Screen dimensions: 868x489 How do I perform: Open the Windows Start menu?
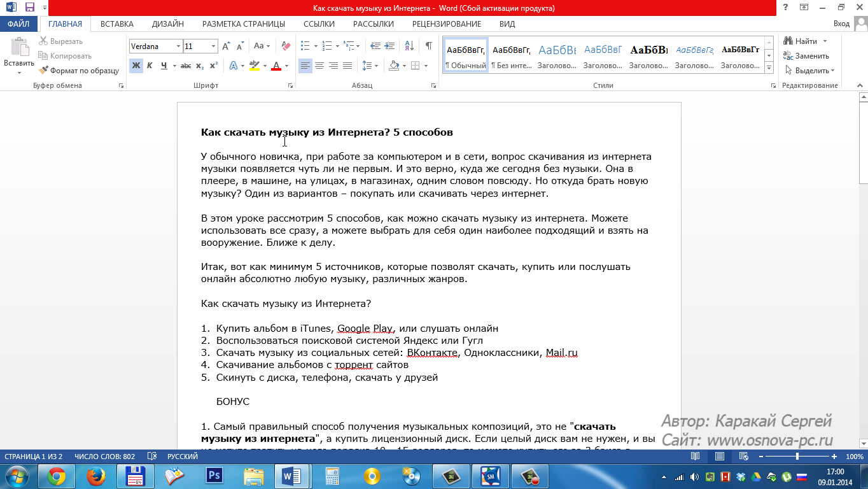coord(17,476)
